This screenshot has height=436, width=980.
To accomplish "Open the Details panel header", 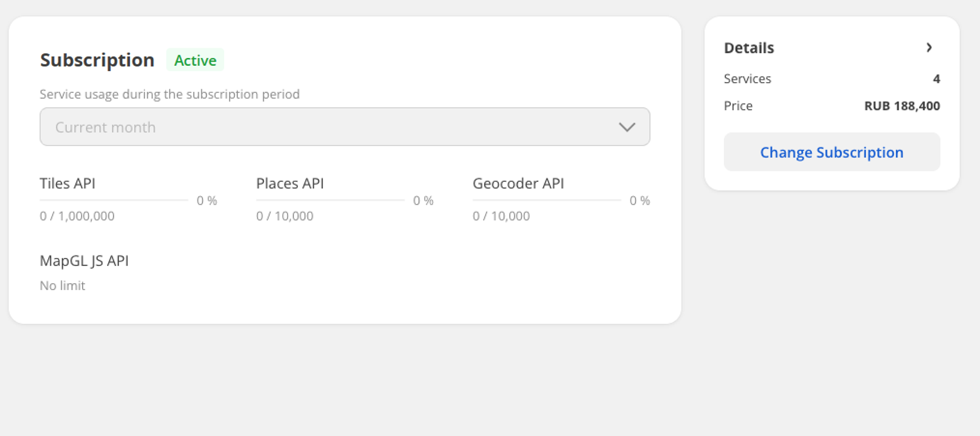I will [749, 48].
